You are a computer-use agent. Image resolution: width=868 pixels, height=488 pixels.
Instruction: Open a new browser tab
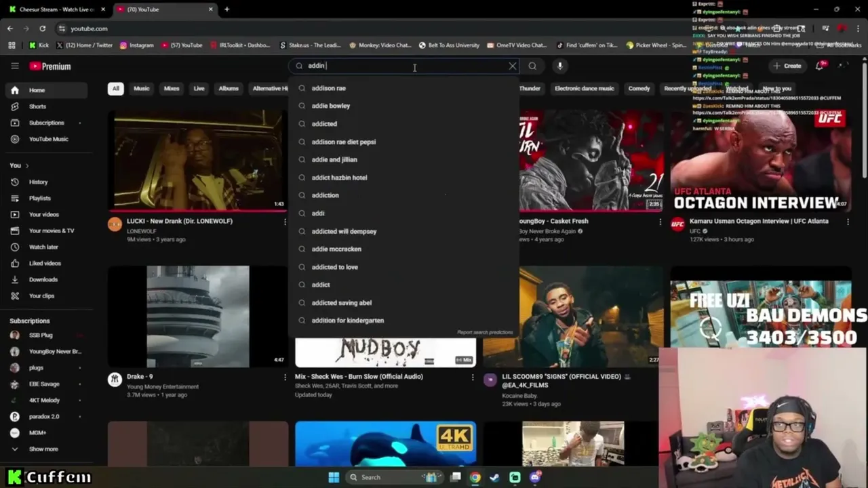pyautogui.click(x=226, y=9)
